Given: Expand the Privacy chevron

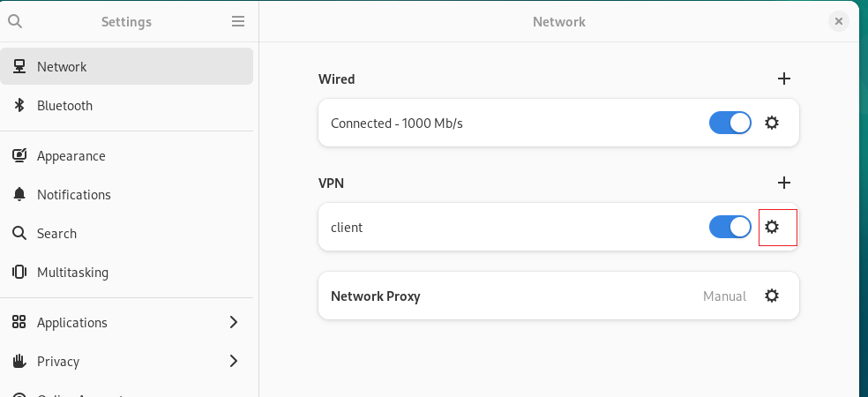Looking at the screenshot, I should tap(234, 361).
